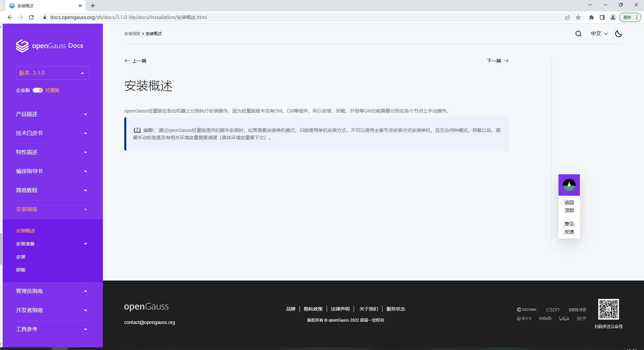
Task: Expand the 管理员指南 section
Action: point(53,291)
